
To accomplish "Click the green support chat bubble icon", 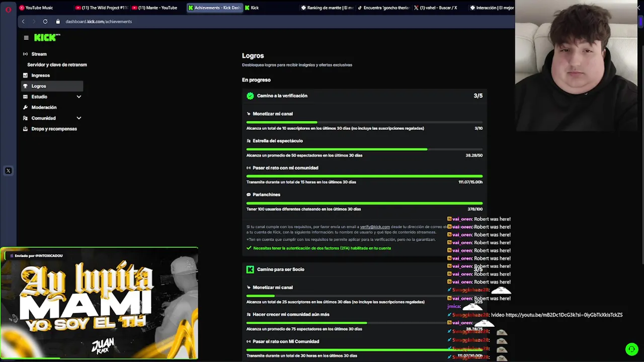I will pos(631,349).
